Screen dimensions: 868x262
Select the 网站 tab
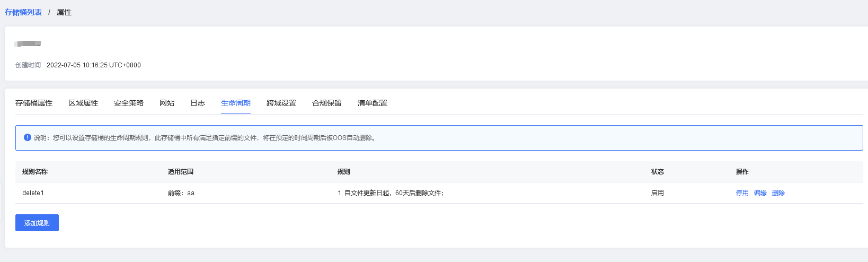[x=167, y=103]
